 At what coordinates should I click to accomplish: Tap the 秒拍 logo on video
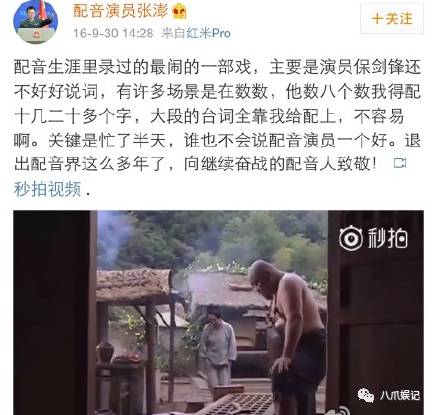pyautogui.click(x=373, y=238)
